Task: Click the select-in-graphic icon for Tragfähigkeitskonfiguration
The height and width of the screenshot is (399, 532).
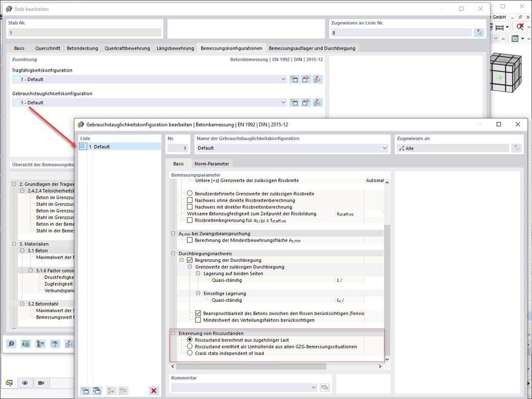Action: click(x=318, y=79)
